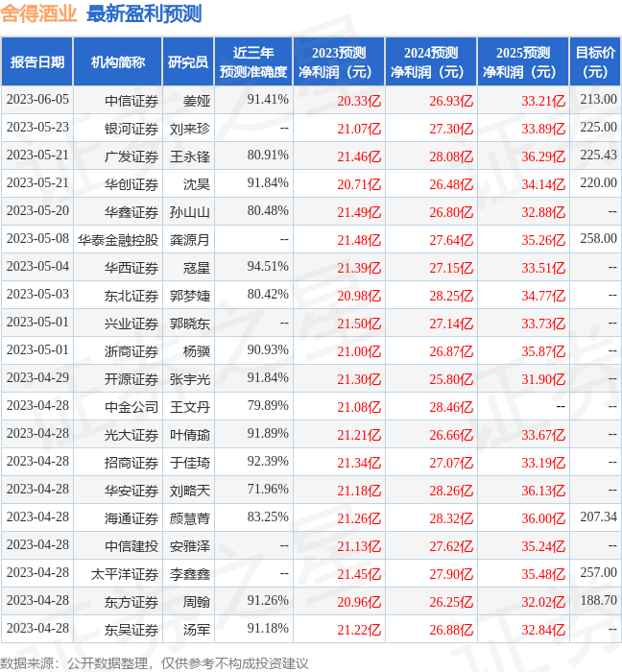Click target price 207.34
This screenshot has width=622, height=672.
click(x=598, y=517)
